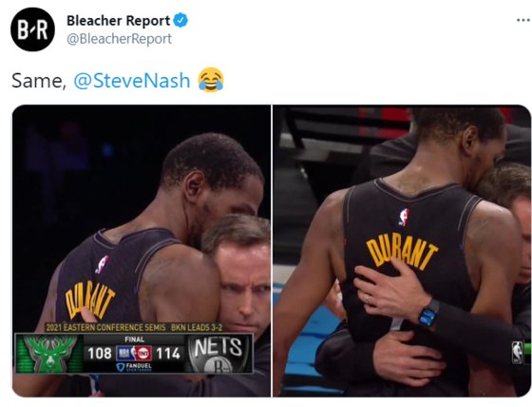The width and height of the screenshot is (532, 407).
Task: Click the NBA logo watermark on jersey-back photo
Action: click(x=518, y=352)
